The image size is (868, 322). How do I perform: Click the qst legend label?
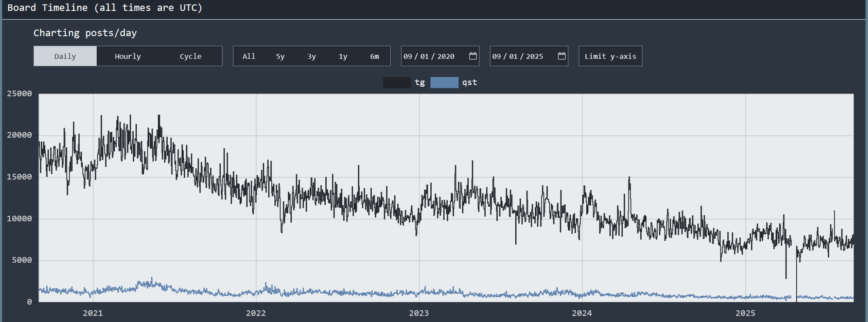pos(469,82)
